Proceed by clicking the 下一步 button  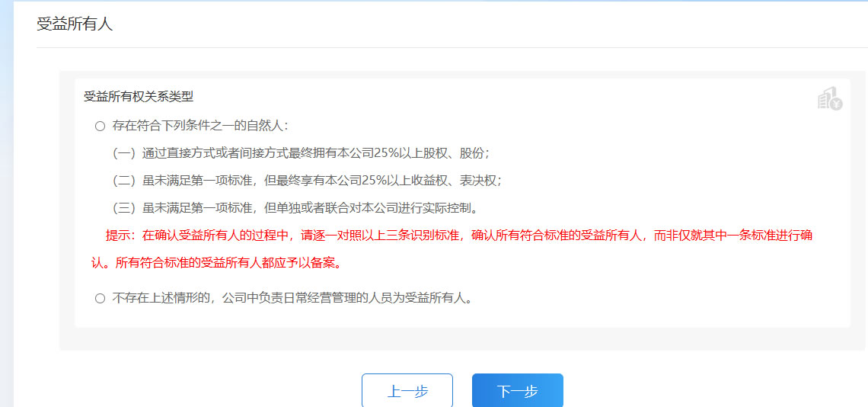click(x=518, y=391)
